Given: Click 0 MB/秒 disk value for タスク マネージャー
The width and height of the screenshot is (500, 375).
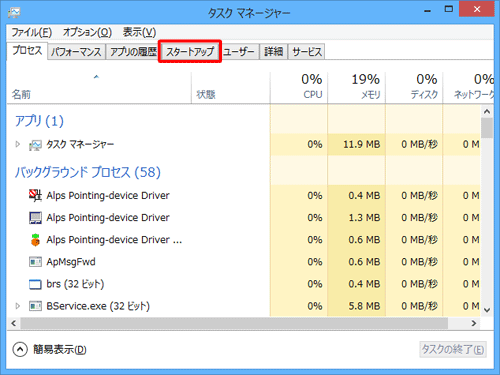Looking at the screenshot, I should pos(419,144).
